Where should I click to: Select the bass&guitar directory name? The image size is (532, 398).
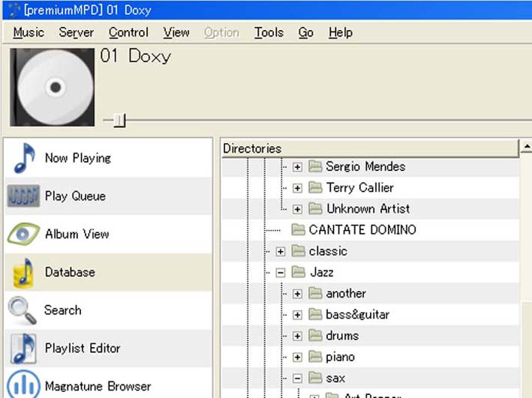pos(357,315)
